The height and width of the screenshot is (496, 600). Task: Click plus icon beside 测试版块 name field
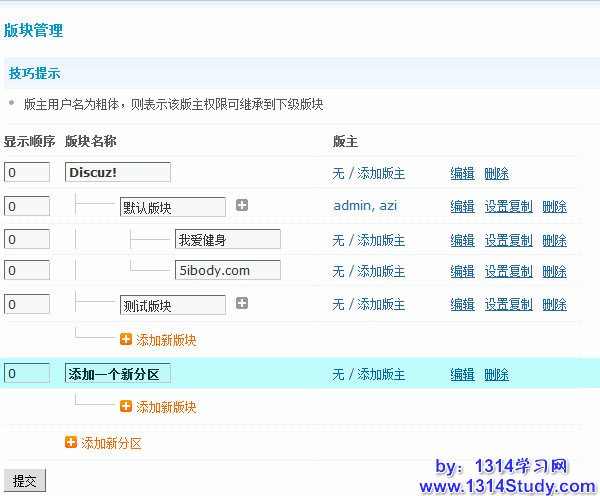tap(242, 304)
